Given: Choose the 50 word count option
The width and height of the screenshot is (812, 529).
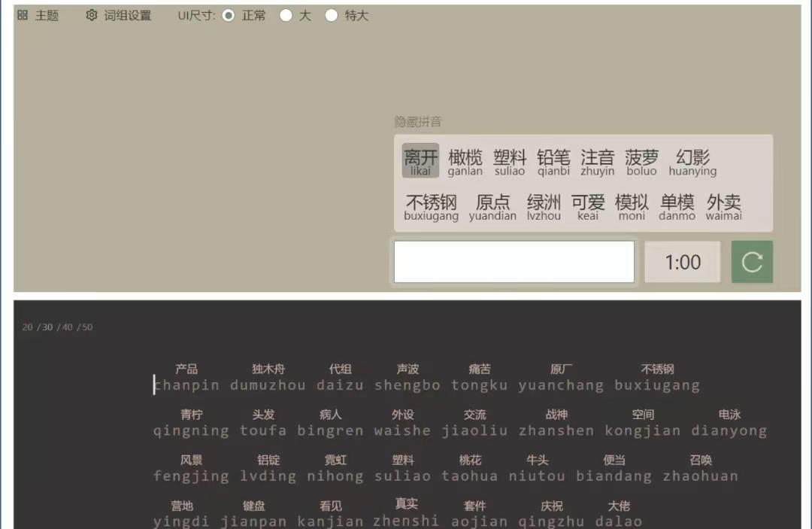Looking at the screenshot, I should 87,327.
